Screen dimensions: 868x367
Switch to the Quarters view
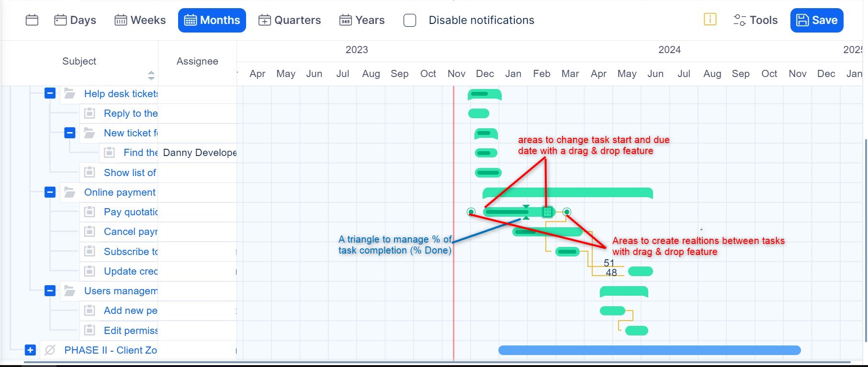click(290, 20)
